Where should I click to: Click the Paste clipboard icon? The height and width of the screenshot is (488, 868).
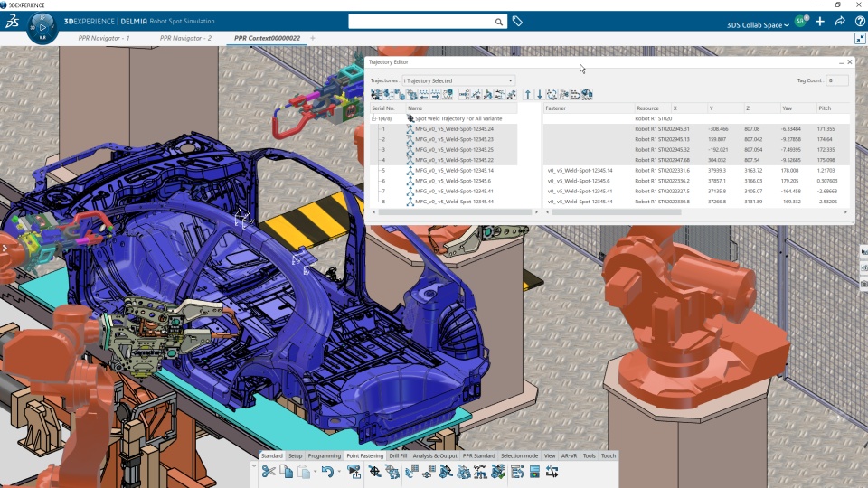pyautogui.click(x=304, y=472)
